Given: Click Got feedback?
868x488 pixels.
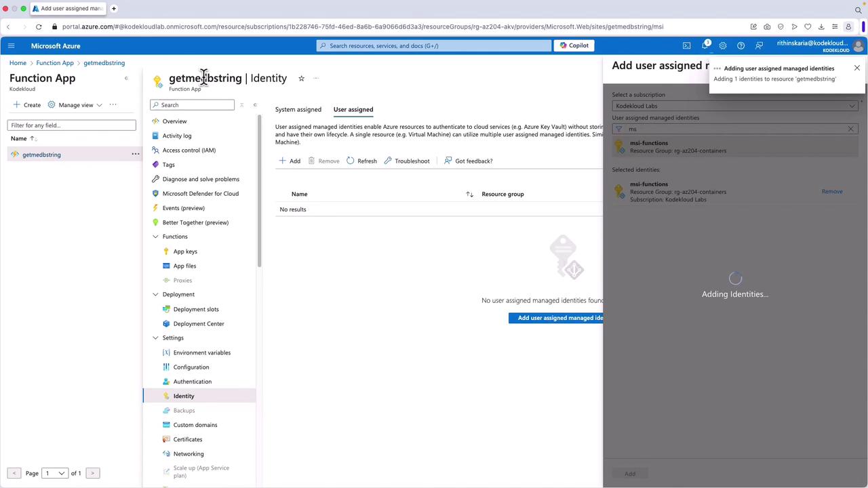Looking at the screenshot, I should (468, 161).
